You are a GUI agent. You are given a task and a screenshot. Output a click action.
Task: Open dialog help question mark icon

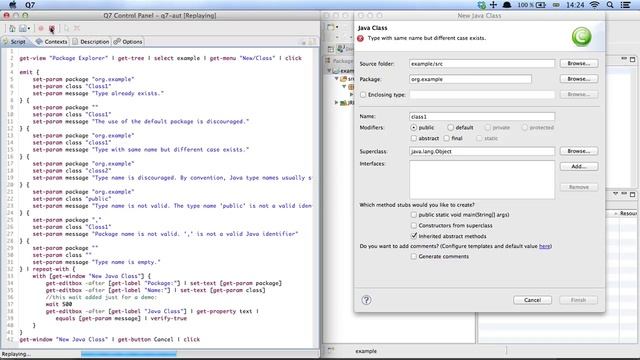pos(366,300)
